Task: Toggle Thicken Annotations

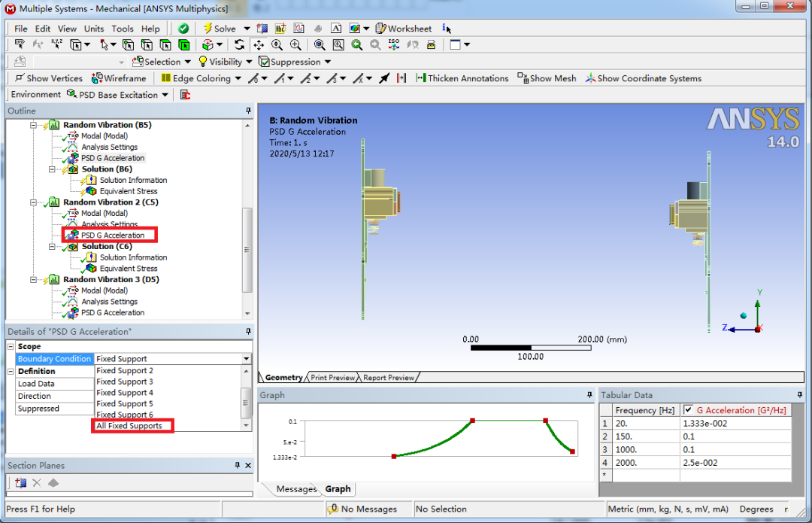Action: pyautogui.click(x=462, y=78)
